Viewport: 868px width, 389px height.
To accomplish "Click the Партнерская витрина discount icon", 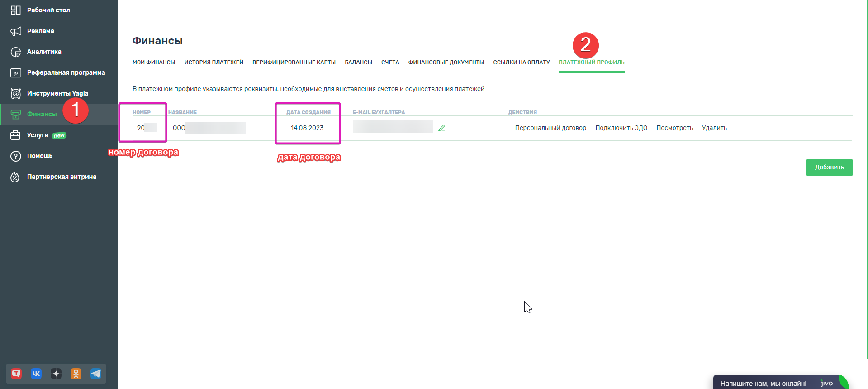I will click(x=16, y=177).
